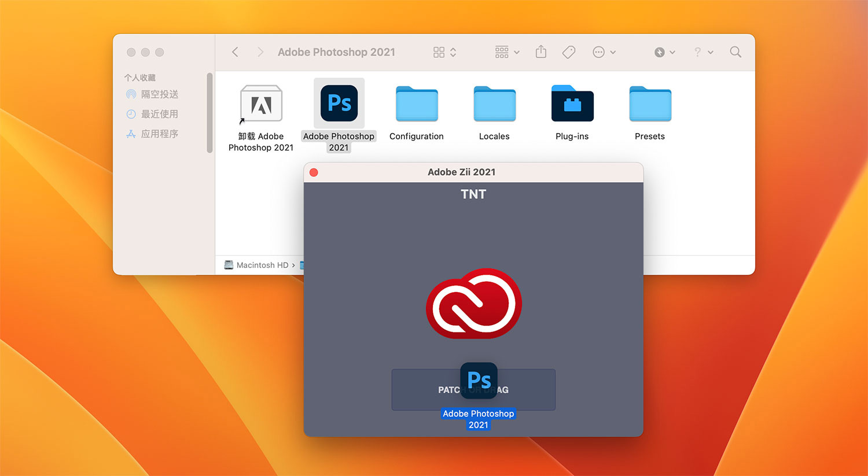The image size is (868, 476).
Task: Click the Locales folder name label
Action: [494, 136]
